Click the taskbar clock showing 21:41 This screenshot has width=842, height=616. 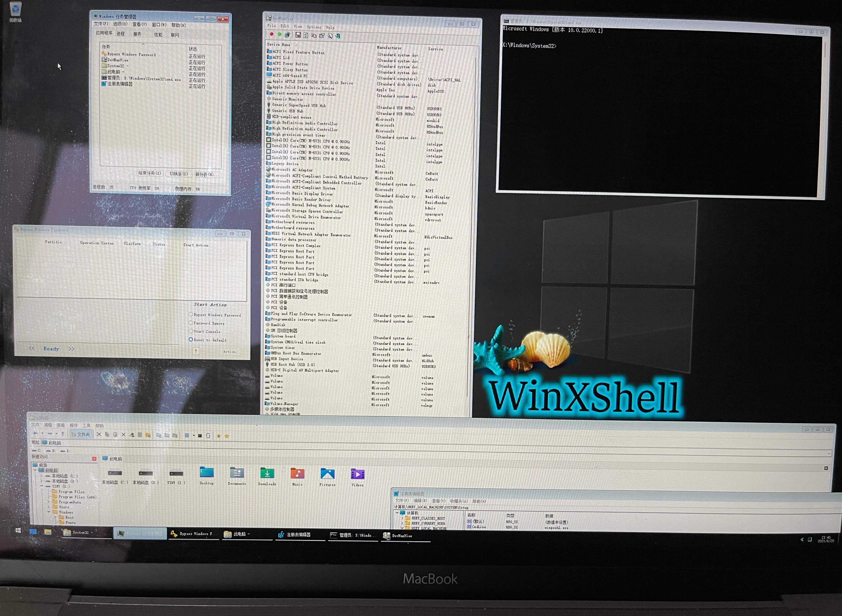(826, 539)
